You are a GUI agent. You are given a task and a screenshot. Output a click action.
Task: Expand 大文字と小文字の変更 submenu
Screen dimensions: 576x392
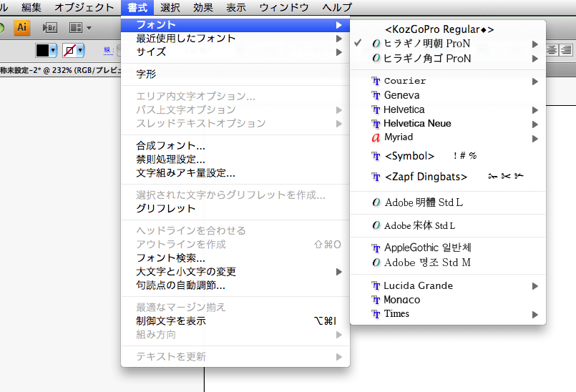point(235,272)
